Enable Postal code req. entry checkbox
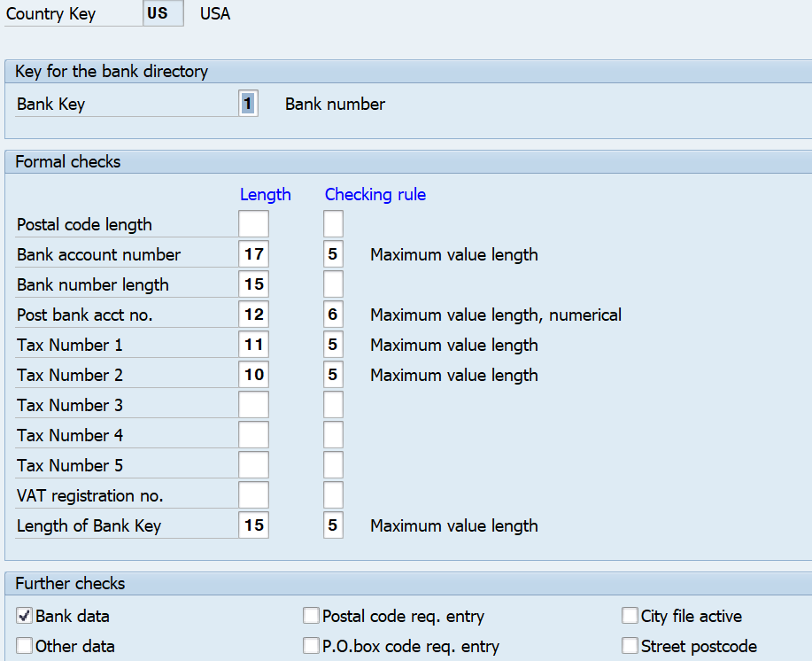 click(311, 616)
